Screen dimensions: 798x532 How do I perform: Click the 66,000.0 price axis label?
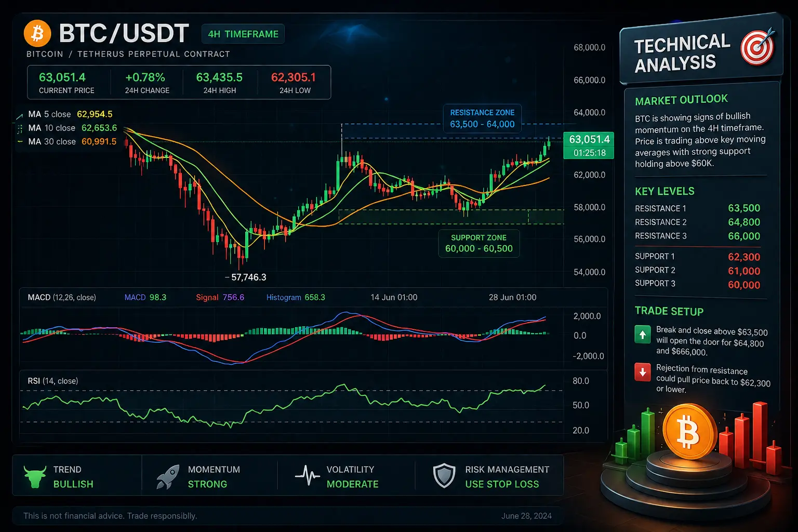[x=589, y=81]
